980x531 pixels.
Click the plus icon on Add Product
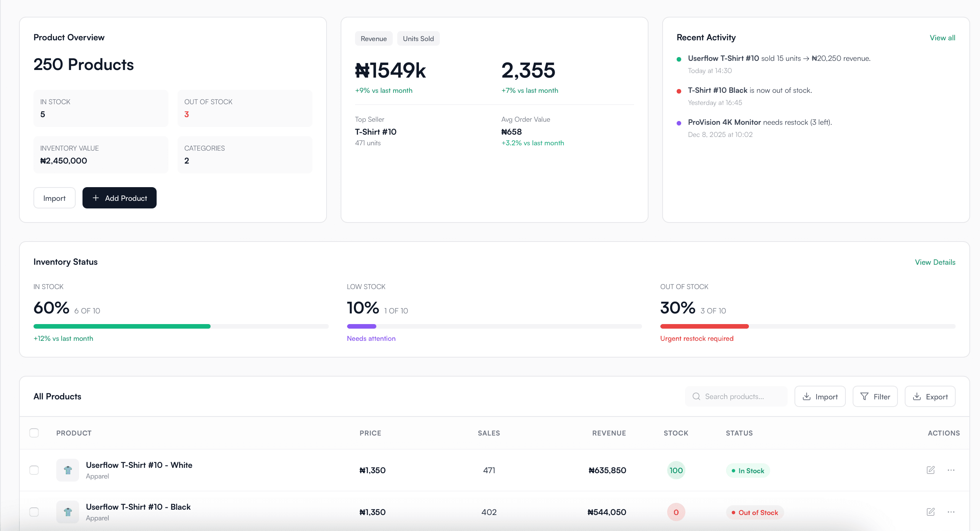point(96,198)
